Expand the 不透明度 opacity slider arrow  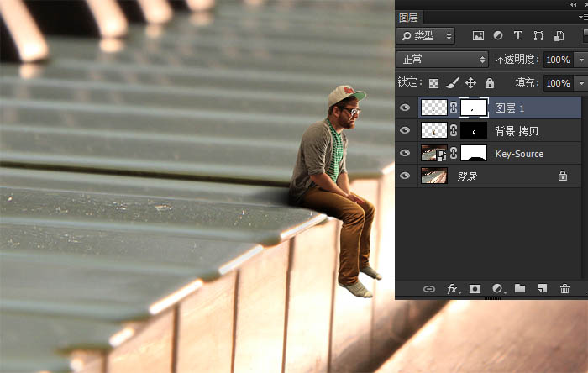pos(581,60)
